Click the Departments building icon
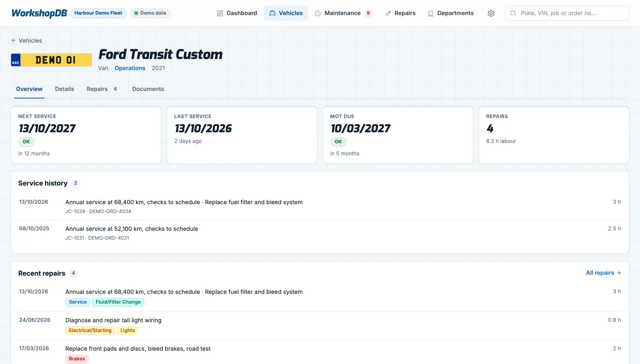The width and height of the screenshot is (640, 364). tap(431, 13)
